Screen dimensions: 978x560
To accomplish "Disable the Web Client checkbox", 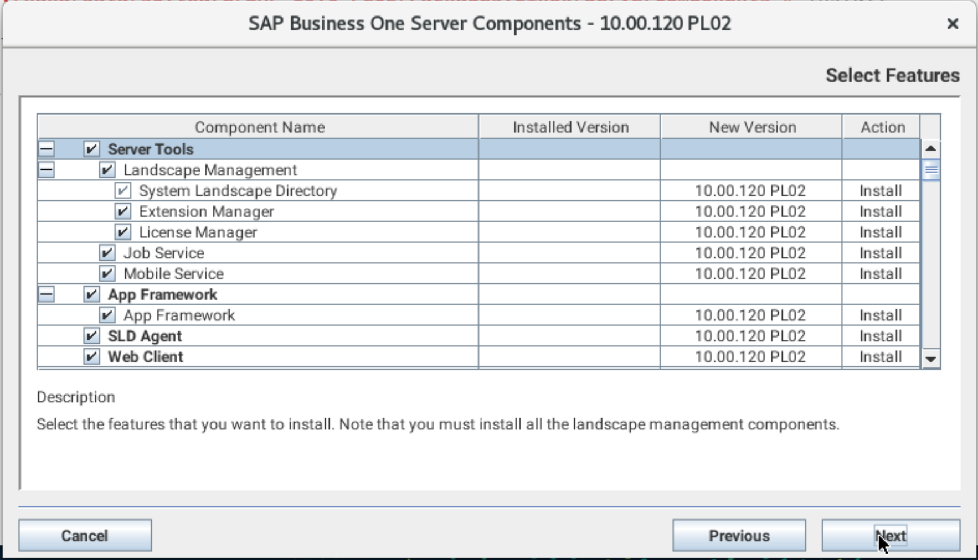I will (91, 356).
